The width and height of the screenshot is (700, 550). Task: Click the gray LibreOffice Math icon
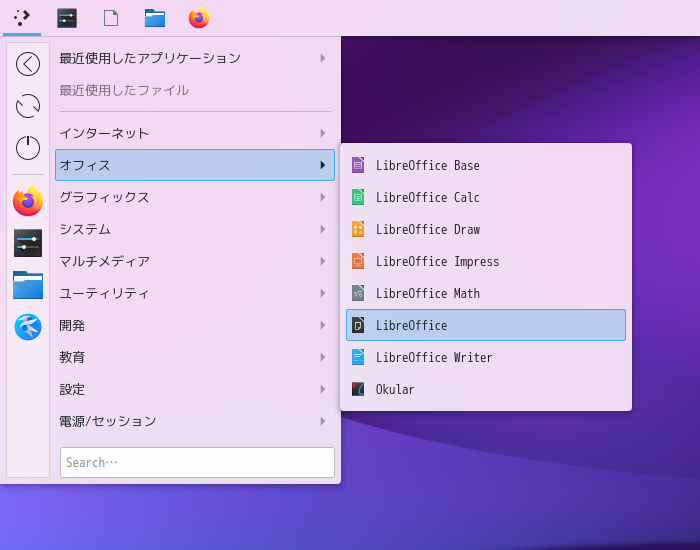(x=358, y=293)
